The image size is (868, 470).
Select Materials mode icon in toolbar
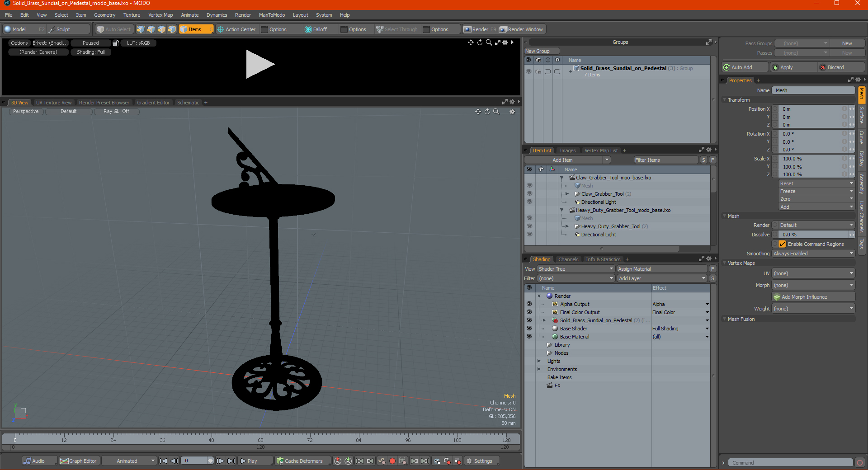pos(172,29)
